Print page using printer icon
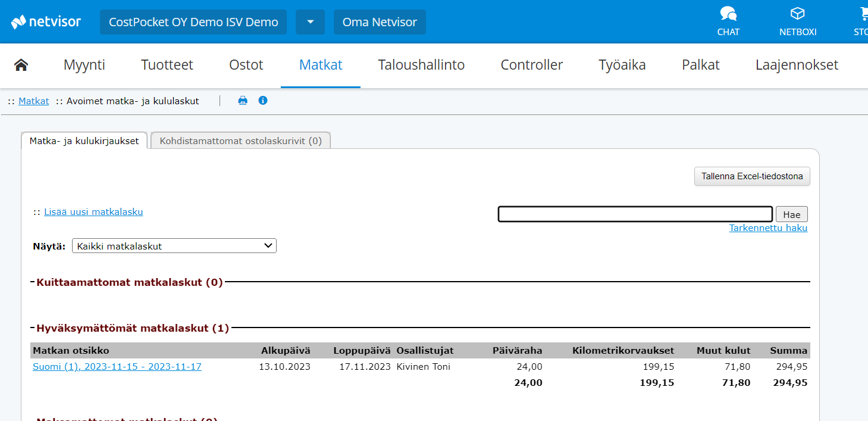Viewport: 868px width, 421px height. tap(243, 101)
